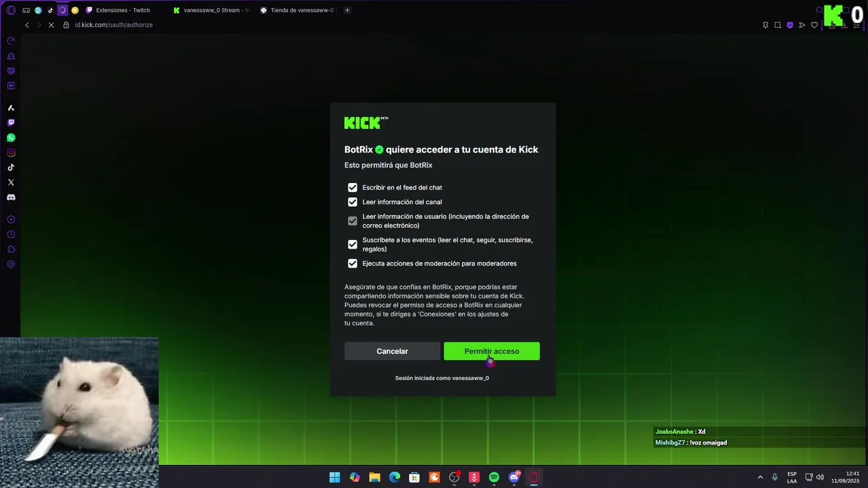Open GX Control icon in sidebar

click(x=11, y=41)
